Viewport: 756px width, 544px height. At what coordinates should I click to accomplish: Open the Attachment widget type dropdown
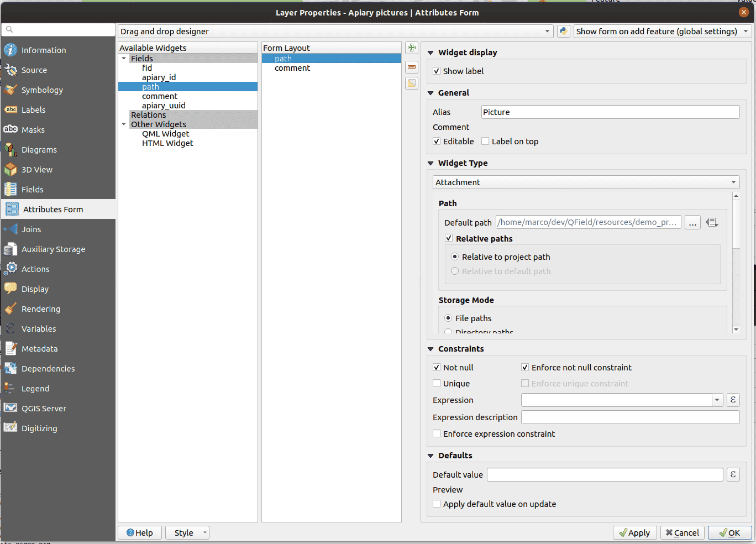[586, 182]
